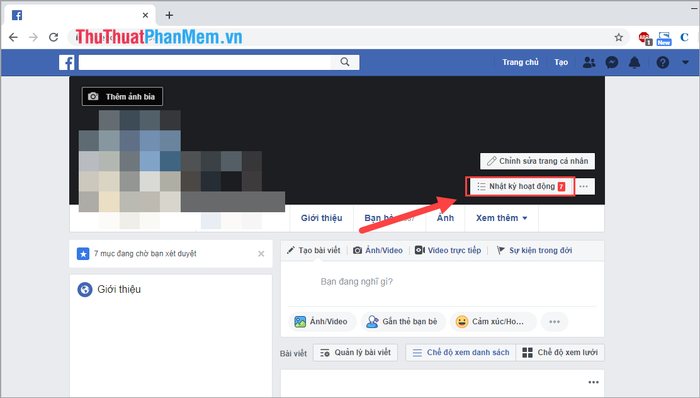Click the Facebook logo in blue bar
Screen dimensions: 700x398
coord(67,62)
